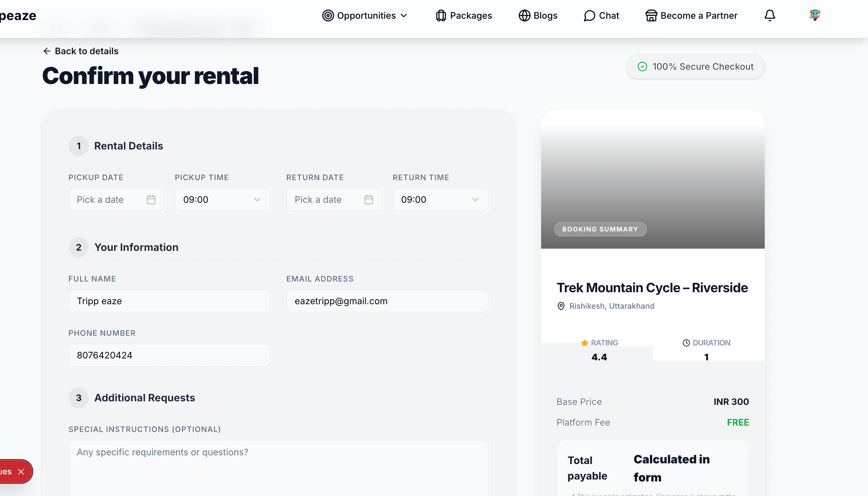This screenshot has width=868, height=496.
Task: Click the Booking Summary badge
Action: point(600,229)
